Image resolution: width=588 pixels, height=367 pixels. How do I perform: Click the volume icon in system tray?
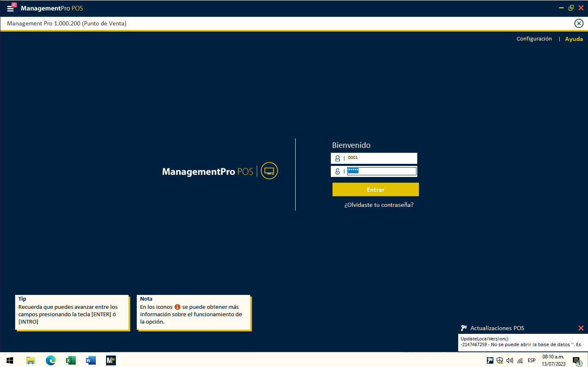(x=510, y=360)
